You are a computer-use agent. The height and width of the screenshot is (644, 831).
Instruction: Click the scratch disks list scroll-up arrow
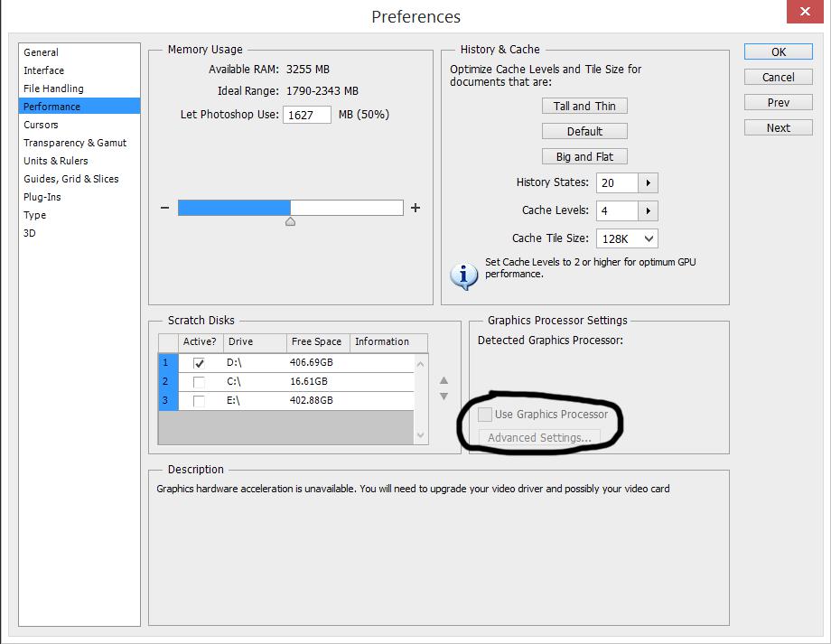420,364
